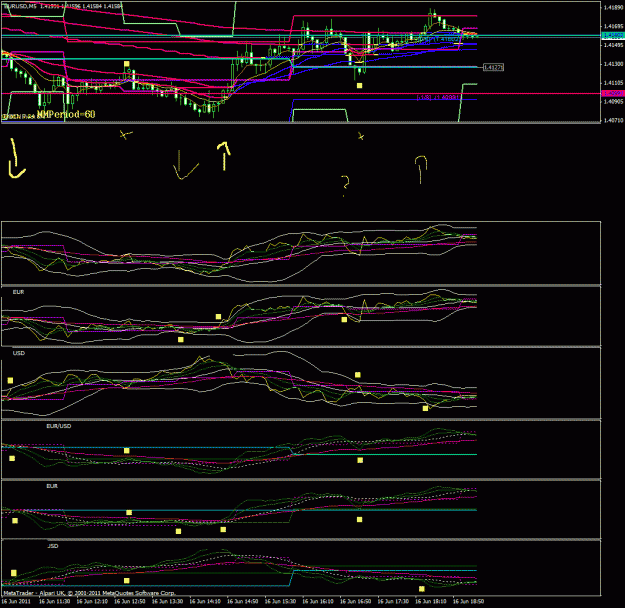Screen dimensions: 625x608
Task: Click the 1.41495 price axis label
Action: click(x=614, y=45)
